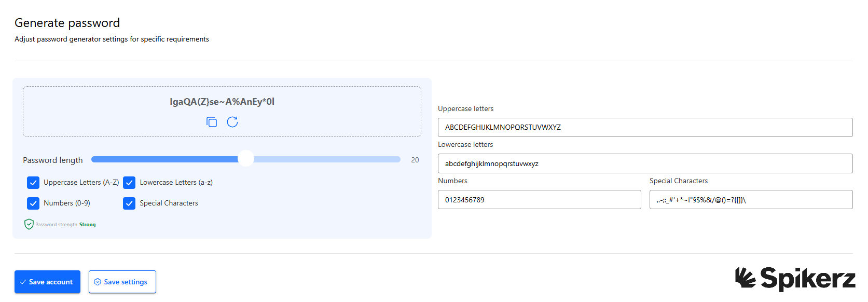
Task: Click the Password length label
Action: pos(53,160)
